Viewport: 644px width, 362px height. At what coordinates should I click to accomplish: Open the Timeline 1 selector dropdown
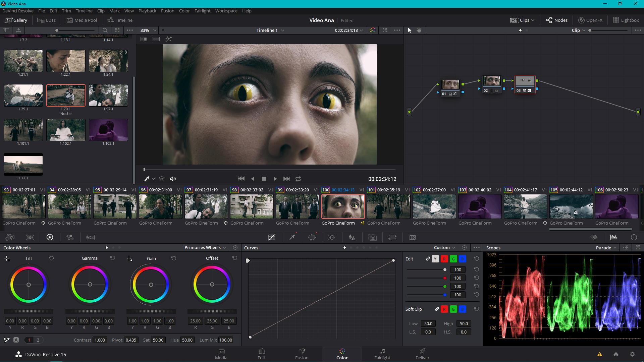270,30
